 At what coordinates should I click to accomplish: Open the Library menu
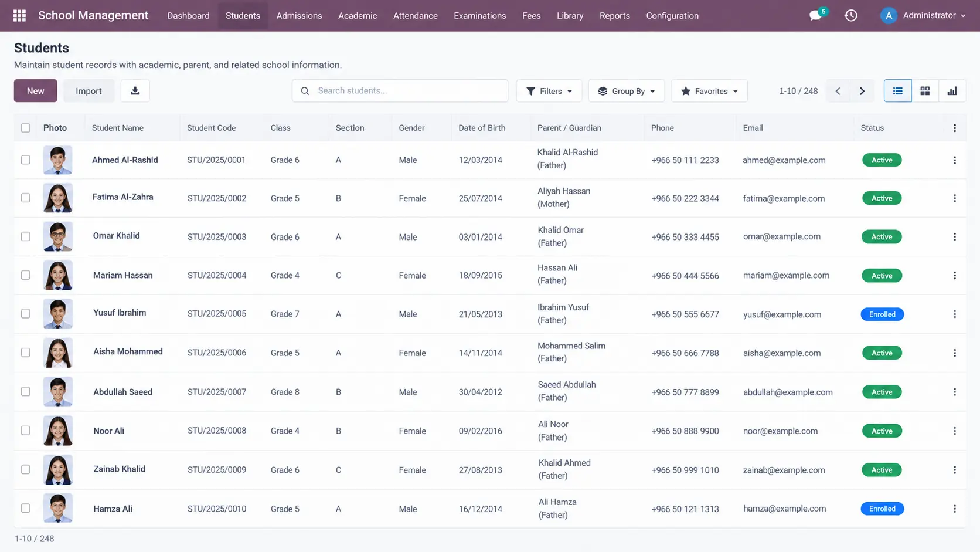pos(570,16)
